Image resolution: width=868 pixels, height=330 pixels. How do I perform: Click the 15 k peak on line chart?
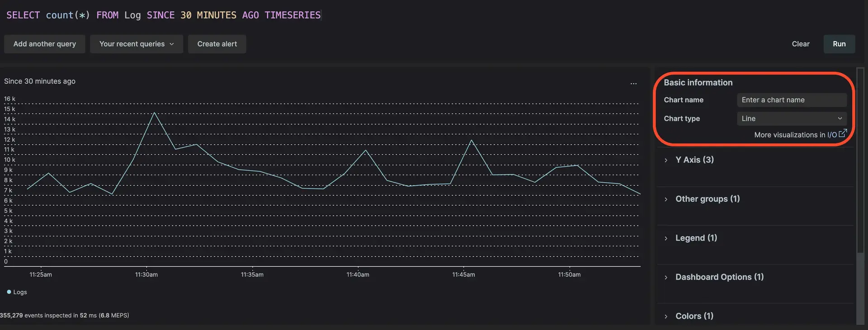tap(155, 113)
